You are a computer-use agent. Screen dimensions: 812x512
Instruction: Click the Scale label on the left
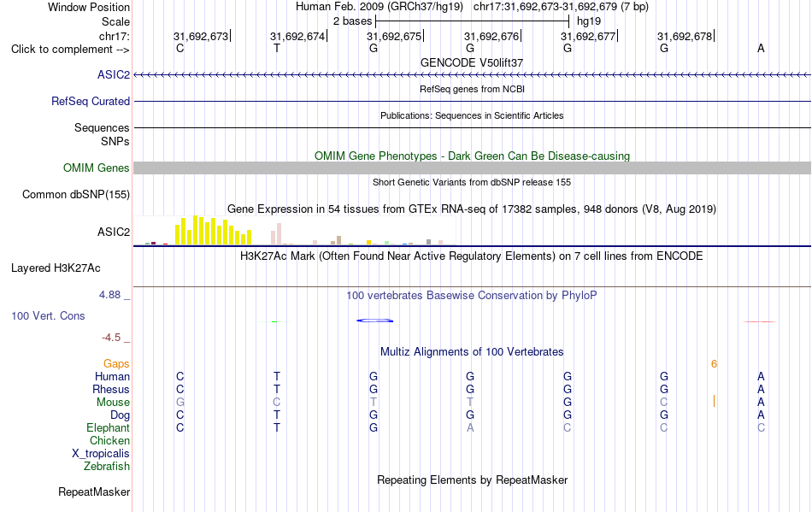(x=115, y=21)
